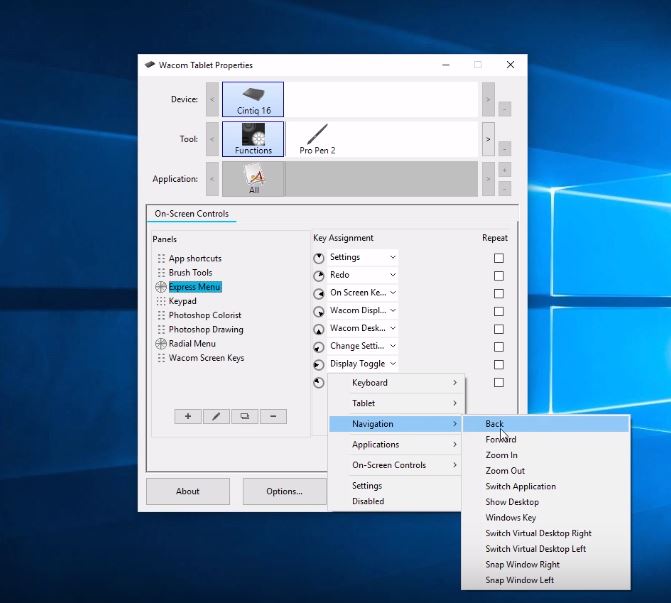Expand the Wacom Desk... dropdown
Image resolution: width=671 pixels, height=603 pixels.
point(362,328)
